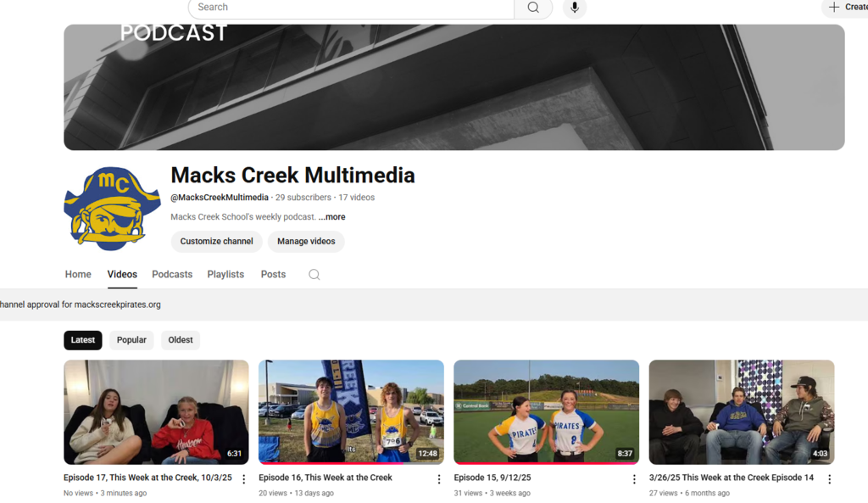Select the Popular sort filter

click(x=131, y=340)
